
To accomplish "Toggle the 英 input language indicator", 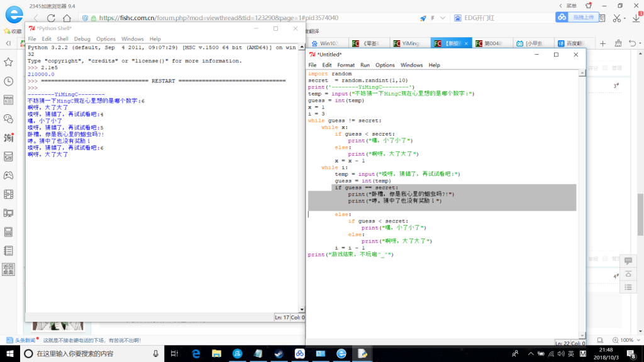I will [571, 353].
